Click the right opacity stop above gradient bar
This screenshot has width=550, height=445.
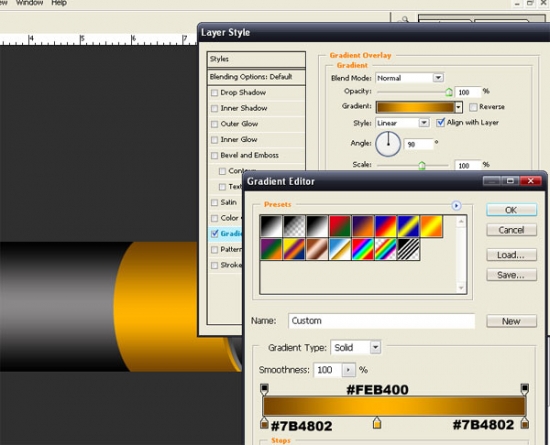pos(524,389)
